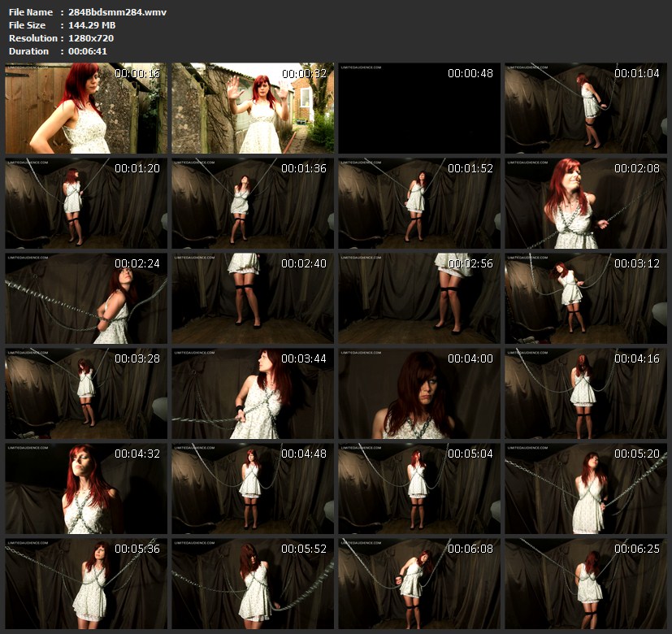Click the File Size label
This screenshot has width=672, height=634.
27,25
